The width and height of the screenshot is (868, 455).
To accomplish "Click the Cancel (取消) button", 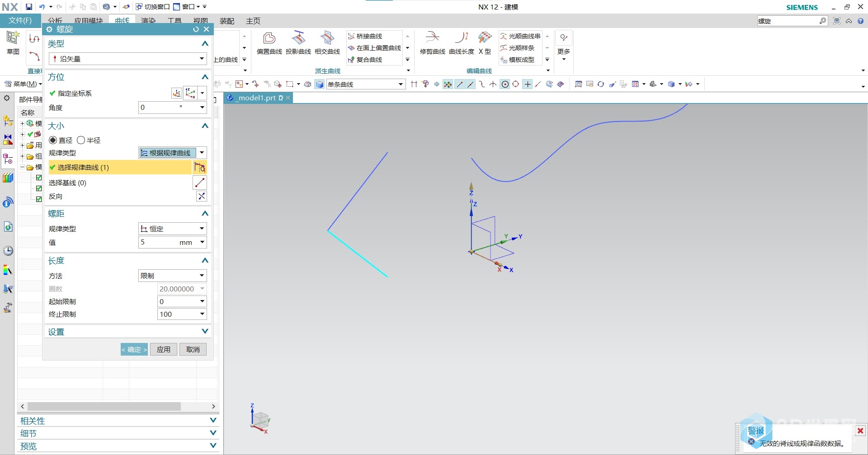I will 193,349.
